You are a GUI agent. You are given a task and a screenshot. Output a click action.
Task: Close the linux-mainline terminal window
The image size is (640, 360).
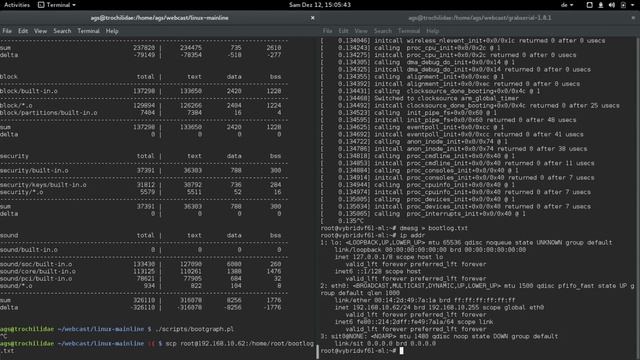point(312,18)
